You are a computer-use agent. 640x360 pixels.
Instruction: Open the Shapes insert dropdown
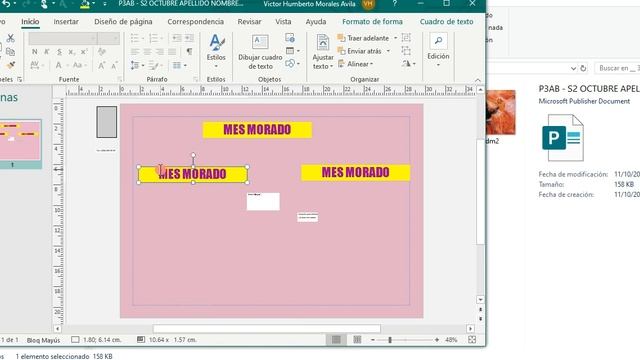click(293, 64)
